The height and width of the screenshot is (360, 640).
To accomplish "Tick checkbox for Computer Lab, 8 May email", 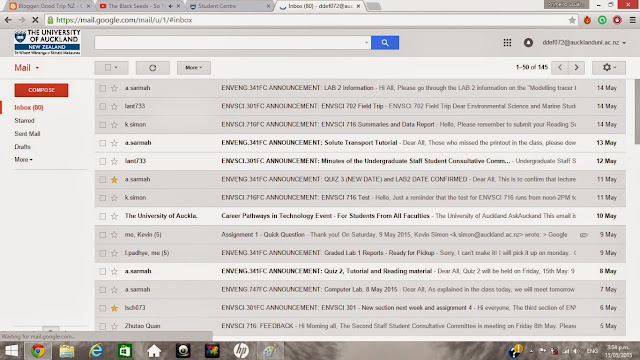I will coord(103,290).
